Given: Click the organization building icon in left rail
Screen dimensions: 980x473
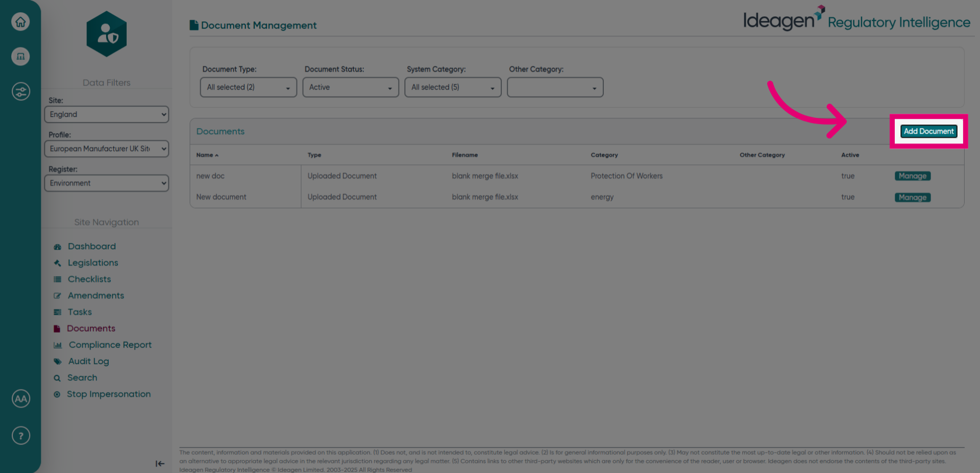Looking at the screenshot, I should pyautogui.click(x=20, y=56).
